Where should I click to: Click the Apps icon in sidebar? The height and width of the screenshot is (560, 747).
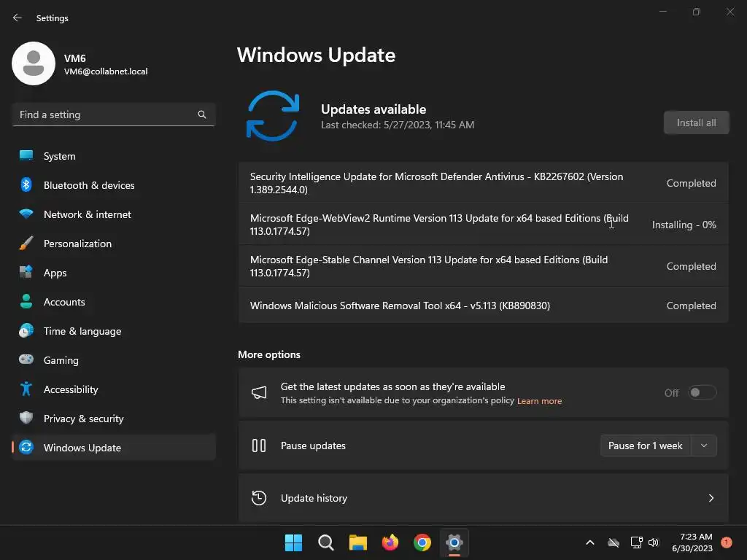(26, 273)
